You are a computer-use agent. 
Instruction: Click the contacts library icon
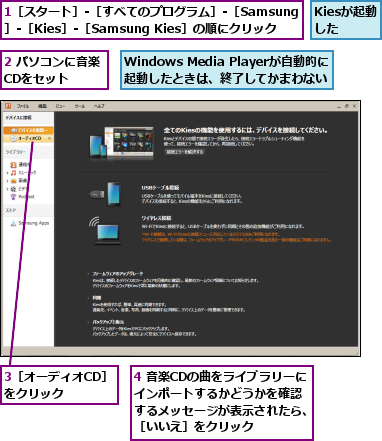(13, 165)
